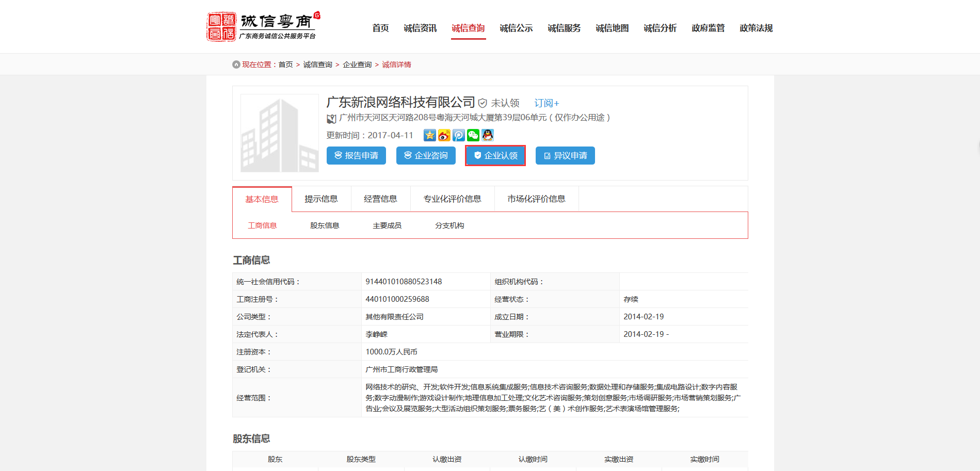980x471 pixels.
Task: Select the 工商信息 sub-tab
Action: pos(262,225)
